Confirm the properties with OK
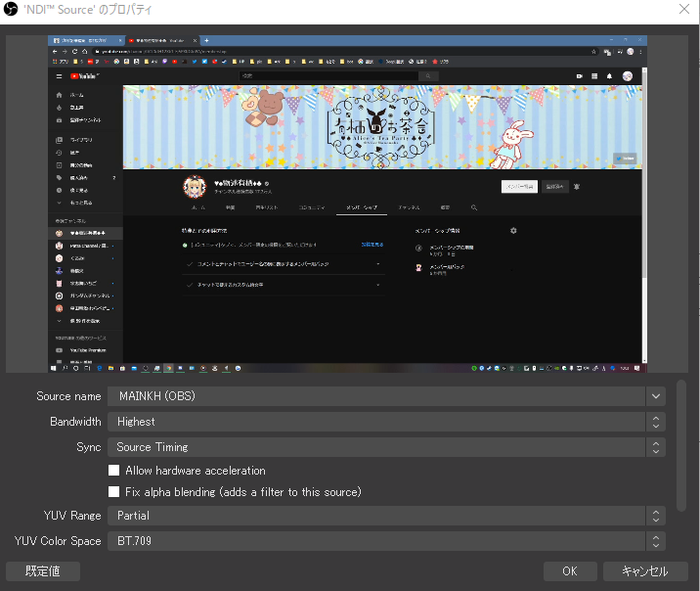This screenshot has height=591, width=700. 570,571
